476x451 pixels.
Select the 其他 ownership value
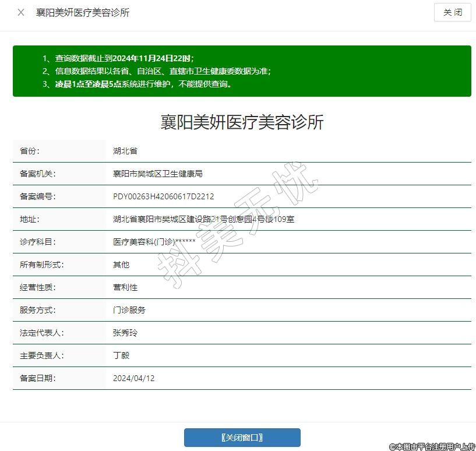pos(121,265)
